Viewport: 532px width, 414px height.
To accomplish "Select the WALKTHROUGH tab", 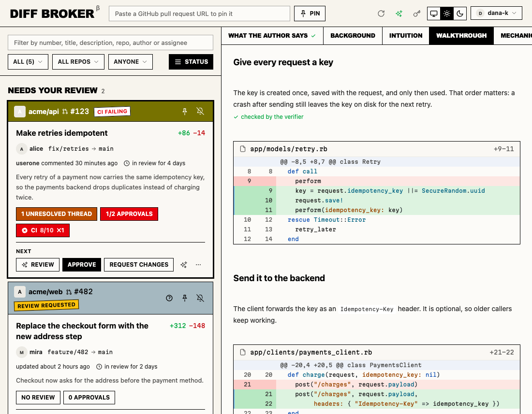I will click(461, 36).
